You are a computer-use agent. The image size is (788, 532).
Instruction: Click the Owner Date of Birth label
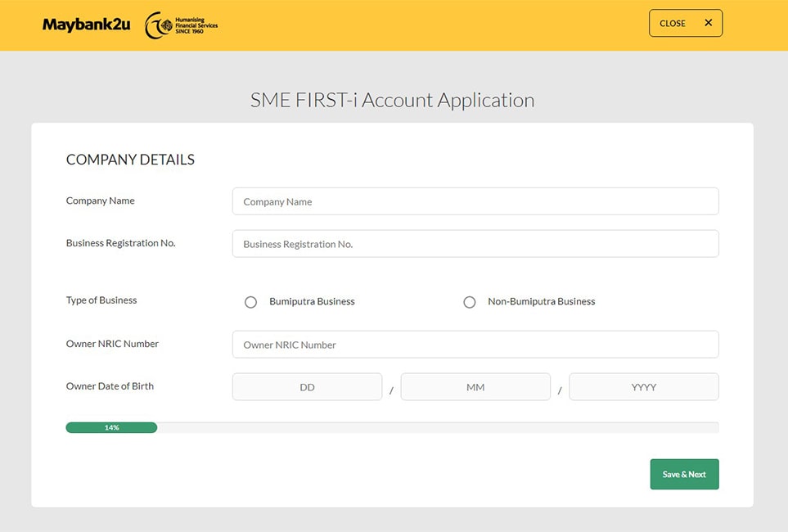(x=110, y=386)
